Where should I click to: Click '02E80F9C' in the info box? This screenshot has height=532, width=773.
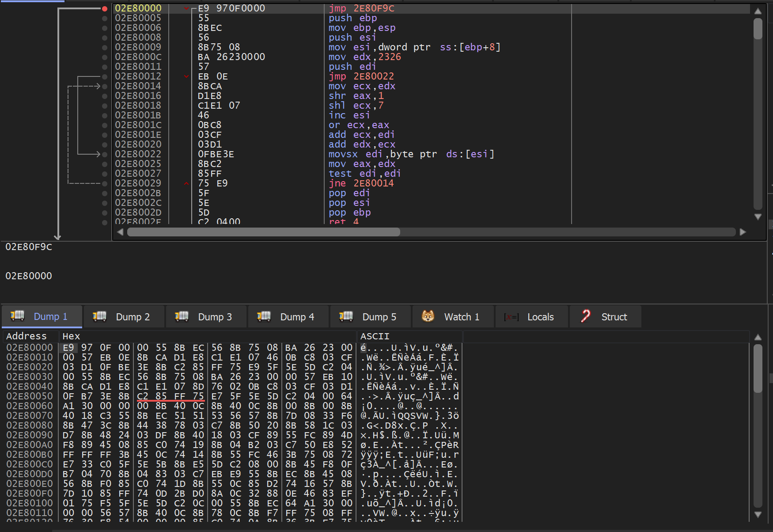pos(29,247)
